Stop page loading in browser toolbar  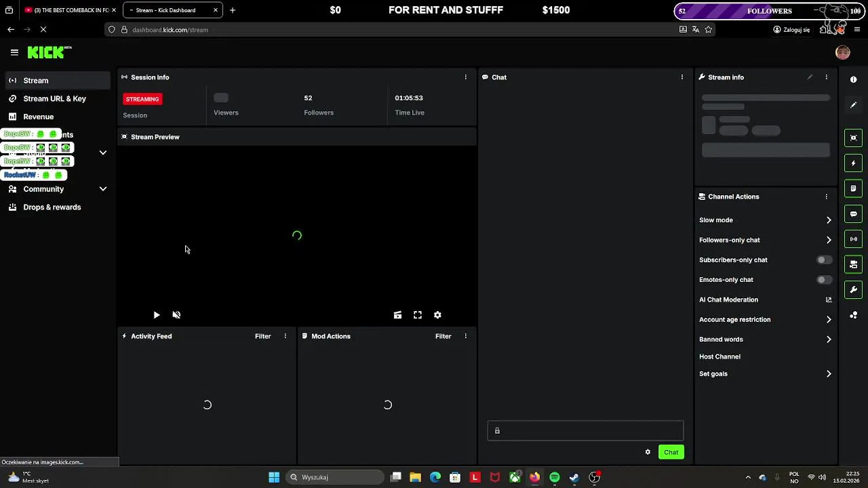point(43,30)
